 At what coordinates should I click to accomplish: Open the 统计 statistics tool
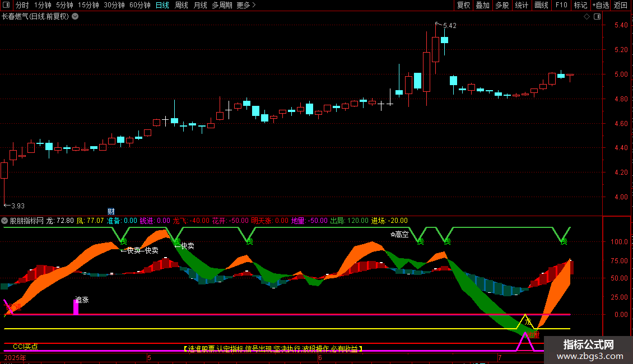[x=522, y=5]
